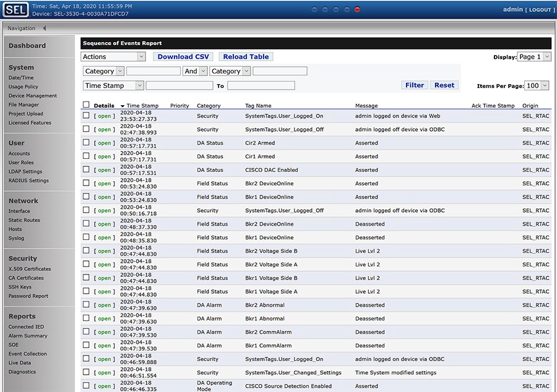Viewport: 557px width, 392px height.
Task: Open details for the Bkr1 Abnormal event
Action: 105,318
